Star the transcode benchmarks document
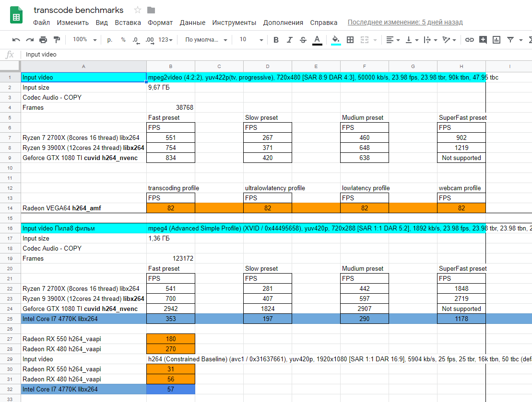Viewport: 532px width, 402px height. pyautogui.click(x=137, y=10)
